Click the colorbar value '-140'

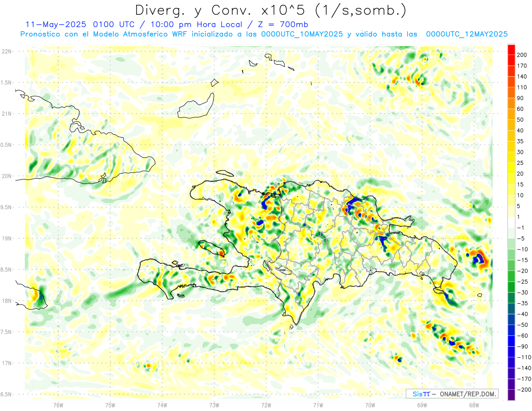tap(524, 369)
